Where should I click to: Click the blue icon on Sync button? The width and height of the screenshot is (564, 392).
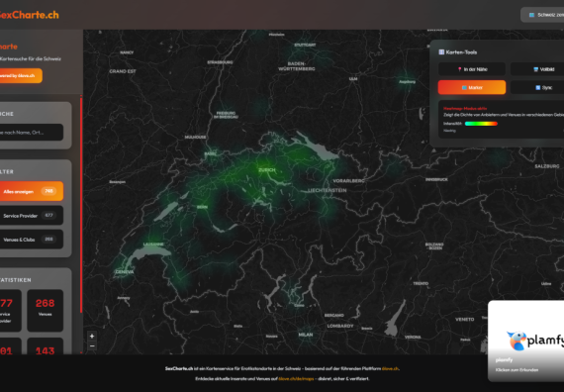pyautogui.click(x=537, y=87)
